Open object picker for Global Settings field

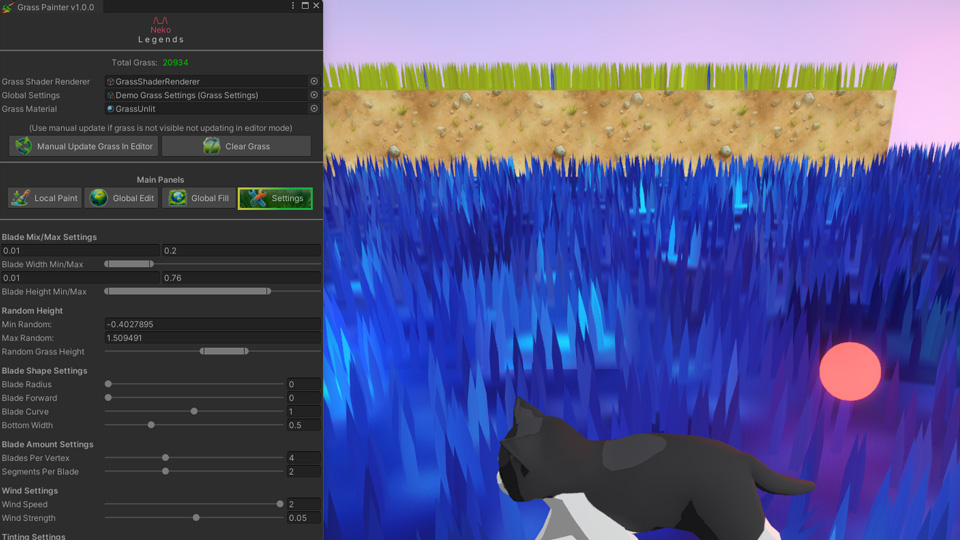pyautogui.click(x=314, y=95)
